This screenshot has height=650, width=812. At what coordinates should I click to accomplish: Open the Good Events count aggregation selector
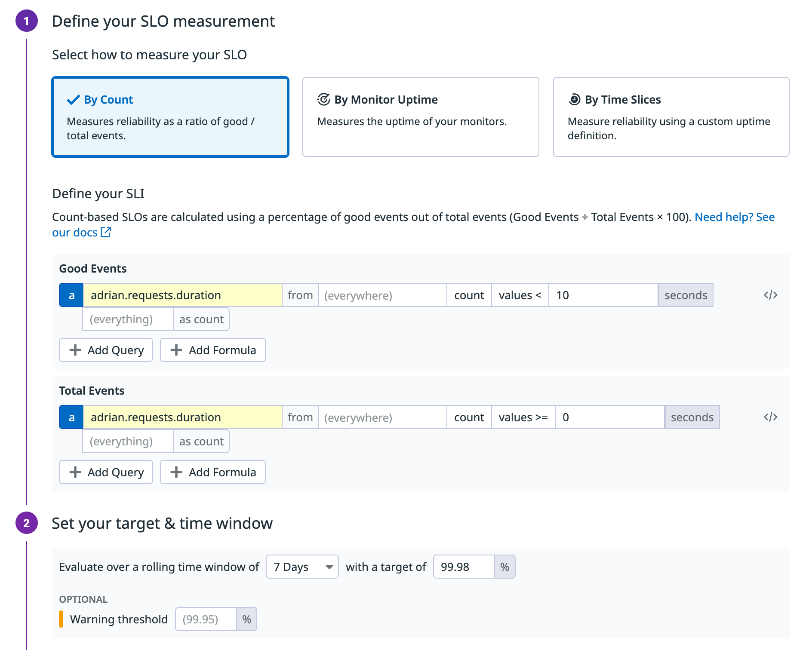pos(469,295)
